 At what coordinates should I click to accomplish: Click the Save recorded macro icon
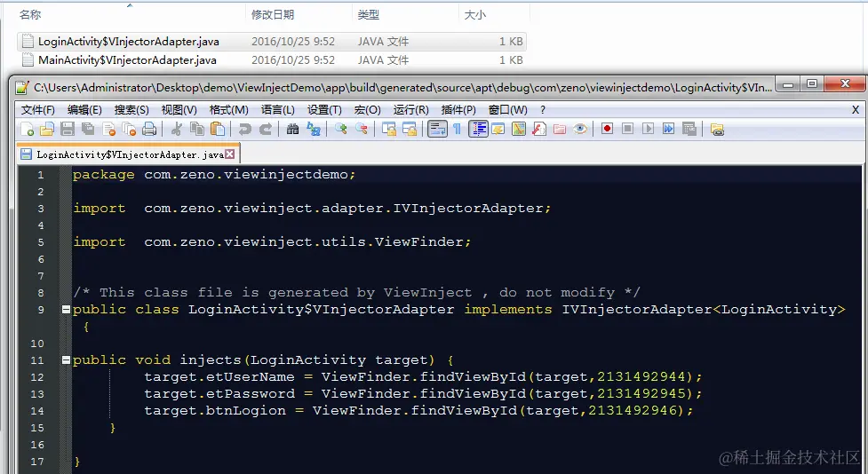click(x=689, y=130)
